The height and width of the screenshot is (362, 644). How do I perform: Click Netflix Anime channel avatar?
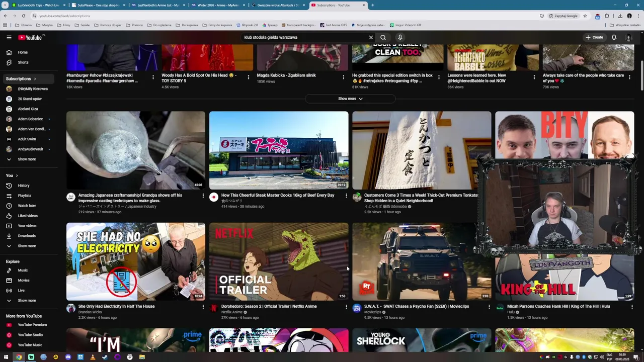point(214,308)
